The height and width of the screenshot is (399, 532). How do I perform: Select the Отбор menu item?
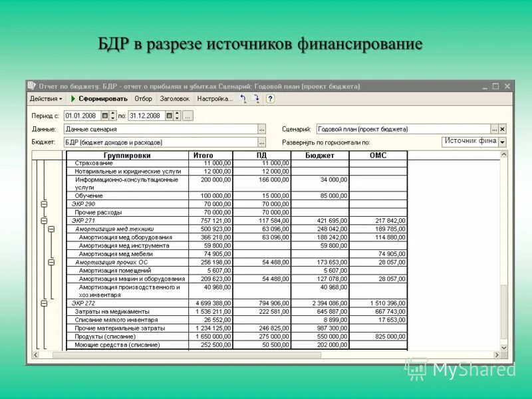click(x=144, y=98)
